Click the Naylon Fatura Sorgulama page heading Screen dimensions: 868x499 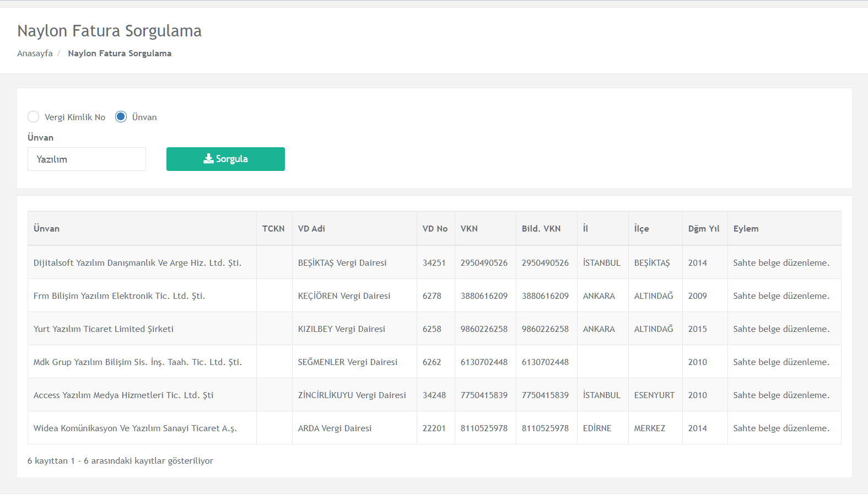click(109, 31)
